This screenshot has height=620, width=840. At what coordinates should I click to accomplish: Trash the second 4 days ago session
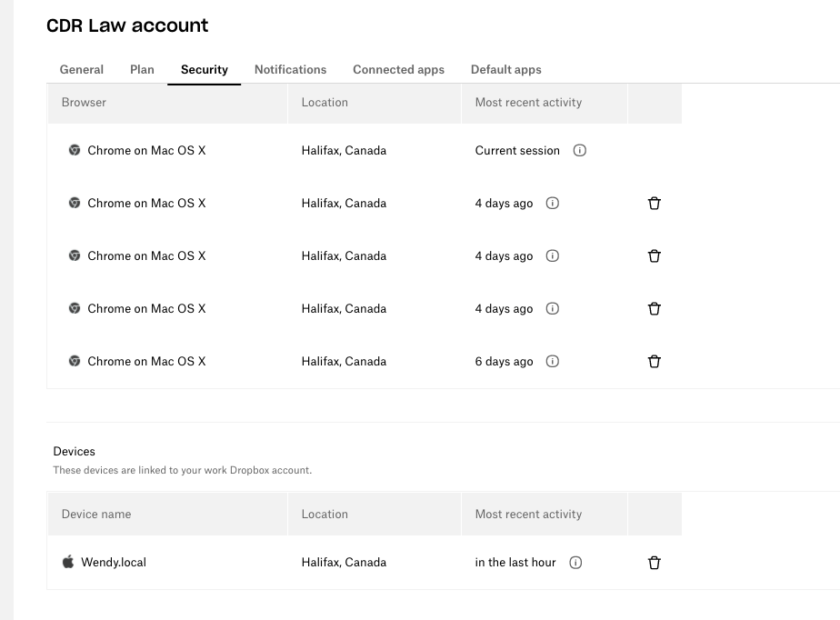654,256
